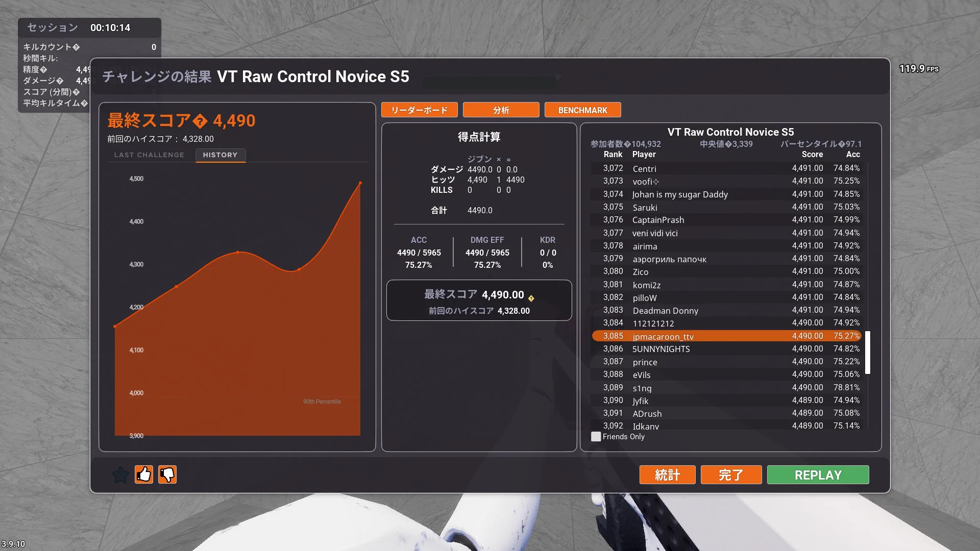The height and width of the screenshot is (551, 980).
Task: Click player komi2z row
Action: pos(726,285)
